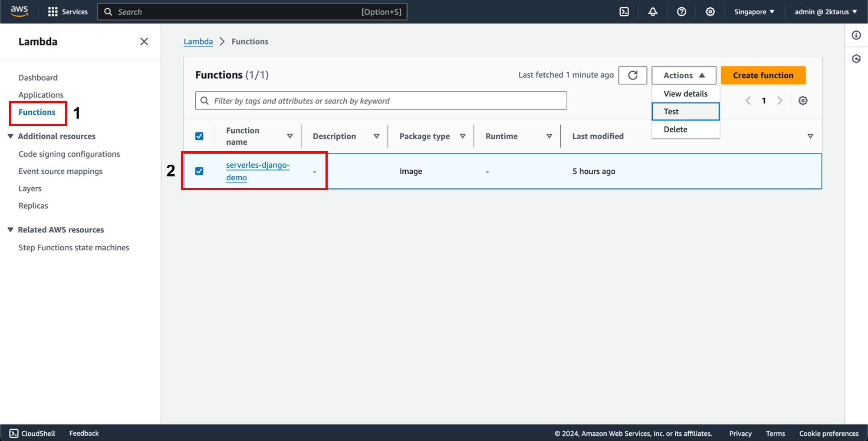The height and width of the screenshot is (441, 868).
Task: Sort by Function name column arrow
Action: tap(290, 136)
